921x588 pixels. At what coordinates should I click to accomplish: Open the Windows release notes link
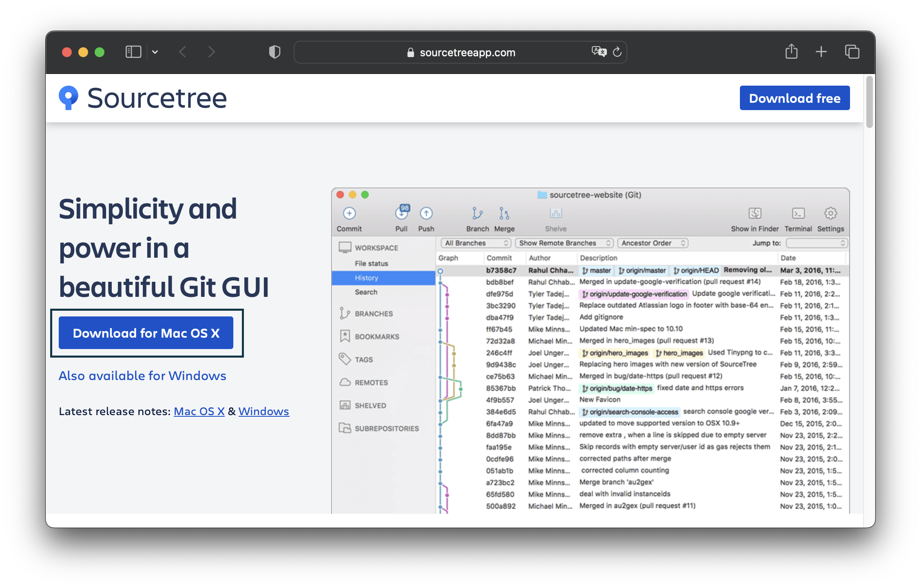[x=263, y=411]
